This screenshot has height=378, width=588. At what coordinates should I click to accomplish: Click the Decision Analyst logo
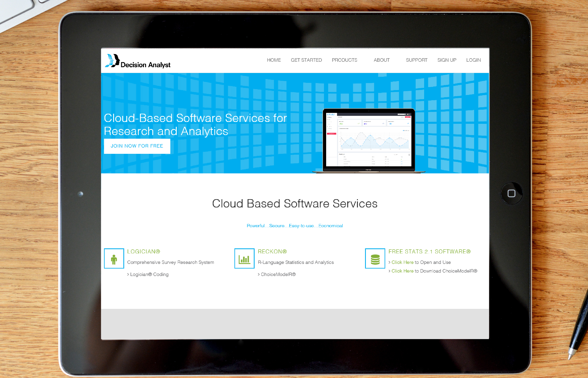click(138, 61)
